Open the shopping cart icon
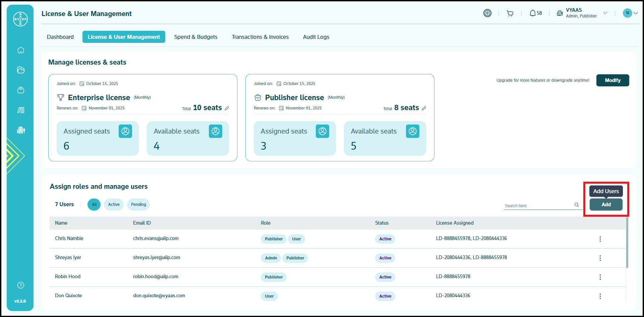Image resolution: width=644 pixels, height=317 pixels. tap(510, 13)
